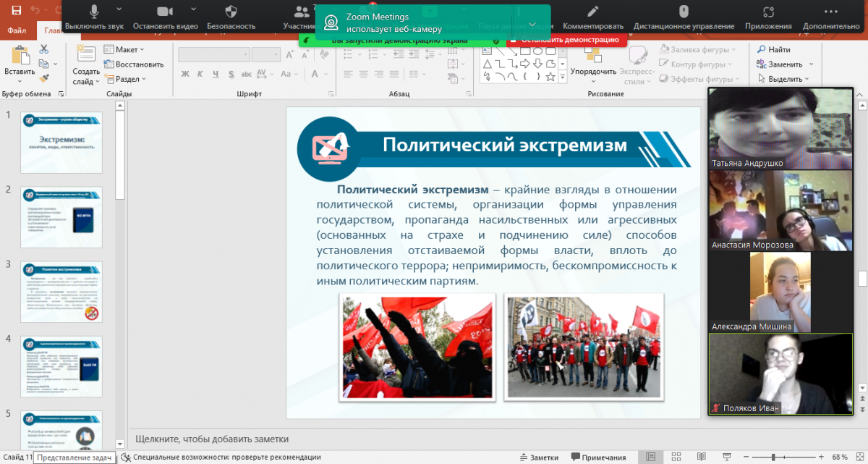Open font size combo box
The width and height of the screenshot is (868, 464).
[265, 54]
